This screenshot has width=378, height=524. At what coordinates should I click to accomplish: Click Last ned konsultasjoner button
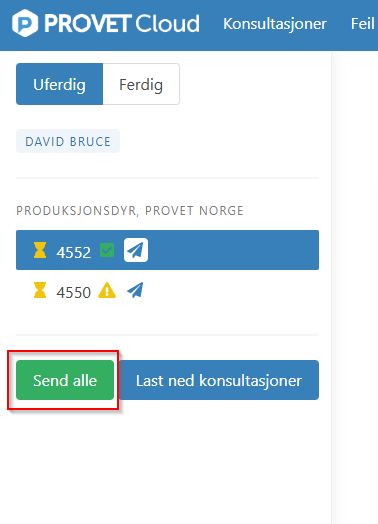click(219, 380)
